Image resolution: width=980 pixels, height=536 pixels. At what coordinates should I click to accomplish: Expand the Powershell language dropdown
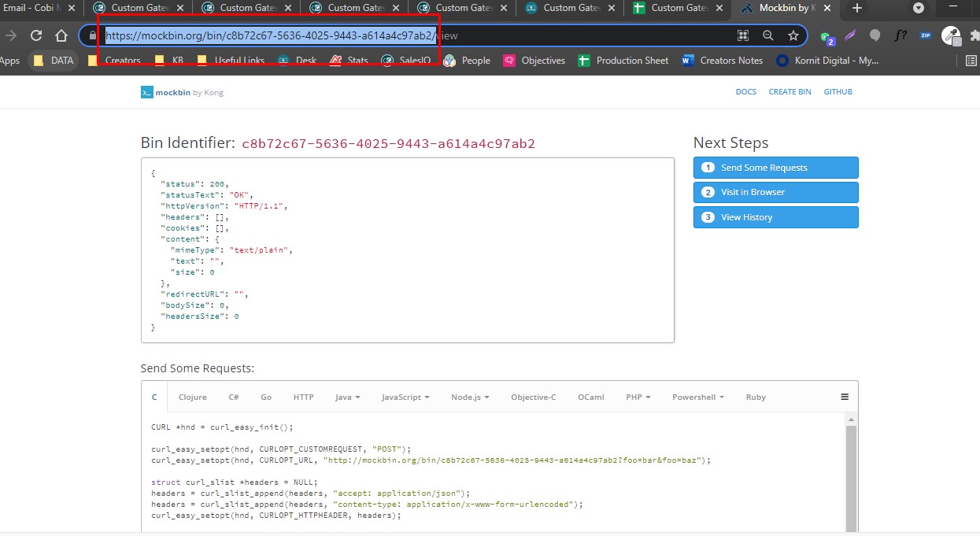pyautogui.click(x=698, y=397)
